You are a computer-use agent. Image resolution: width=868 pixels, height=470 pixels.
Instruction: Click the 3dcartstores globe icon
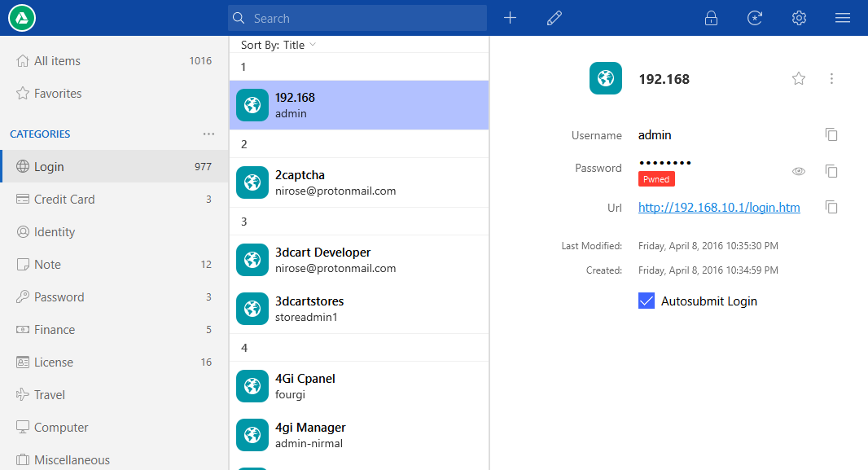point(252,309)
